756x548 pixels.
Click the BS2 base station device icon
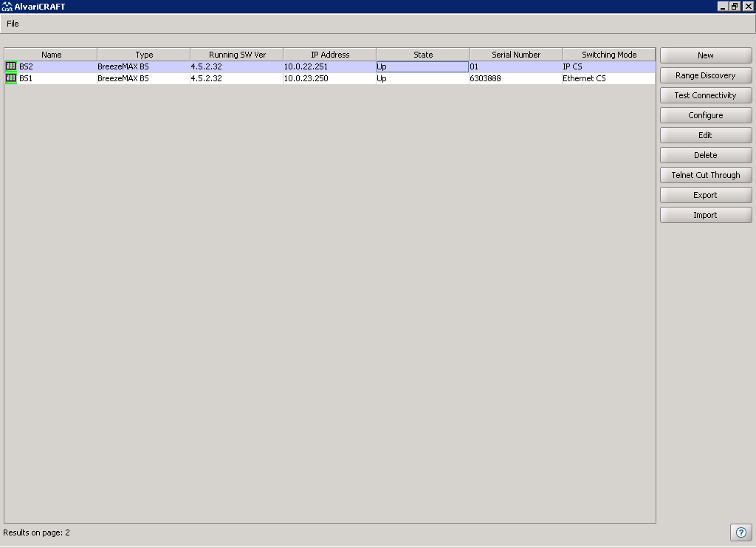[x=11, y=66]
